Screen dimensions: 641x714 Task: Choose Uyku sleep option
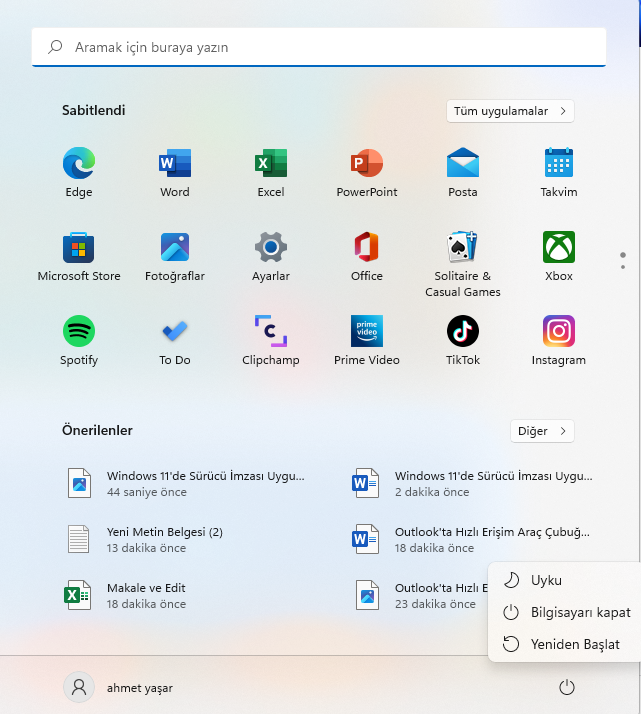(x=565, y=580)
